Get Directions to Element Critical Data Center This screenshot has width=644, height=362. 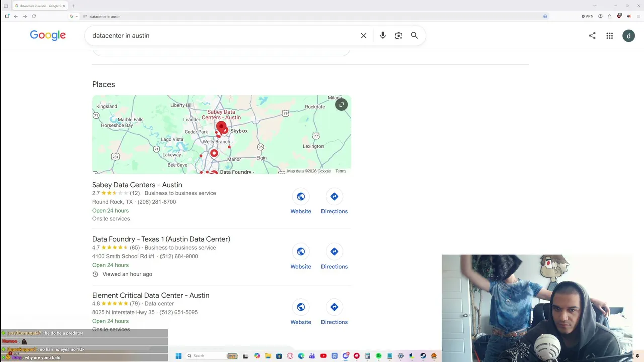[334, 312]
